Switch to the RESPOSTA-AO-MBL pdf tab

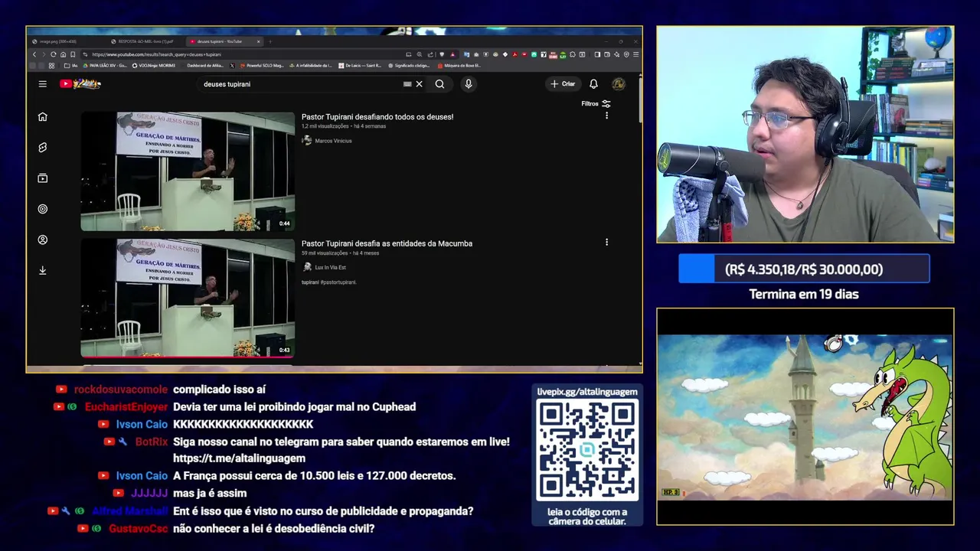coord(144,41)
